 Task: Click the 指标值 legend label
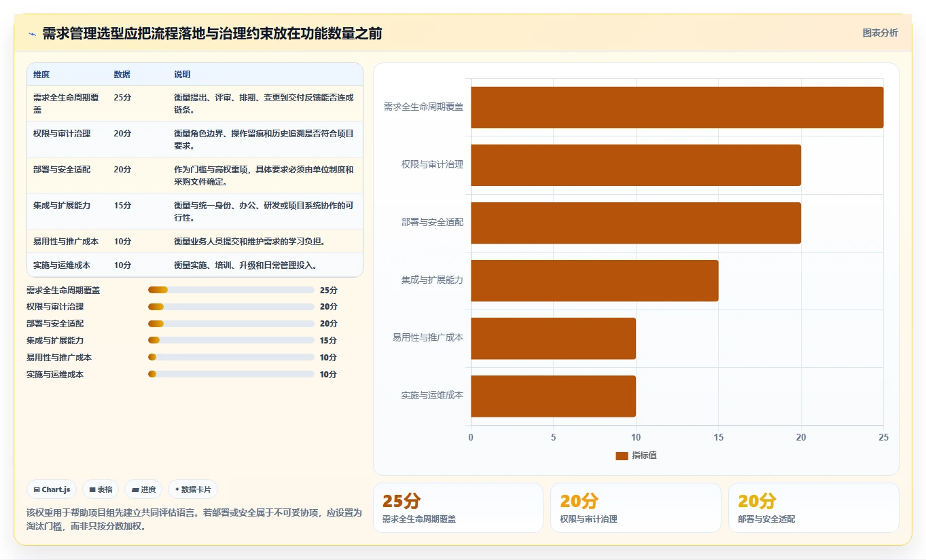click(x=644, y=455)
